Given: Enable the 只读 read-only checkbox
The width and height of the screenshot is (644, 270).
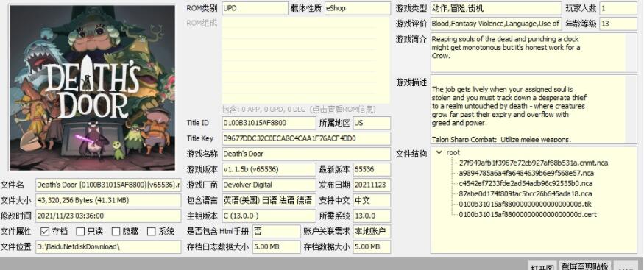Looking at the screenshot, I should point(80,231).
